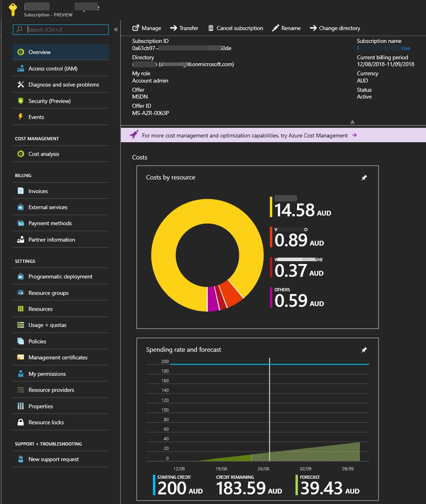Screen dimensions: 426x504
Task: Click the Cost analysis icon
Action: click(x=21, y=154)
